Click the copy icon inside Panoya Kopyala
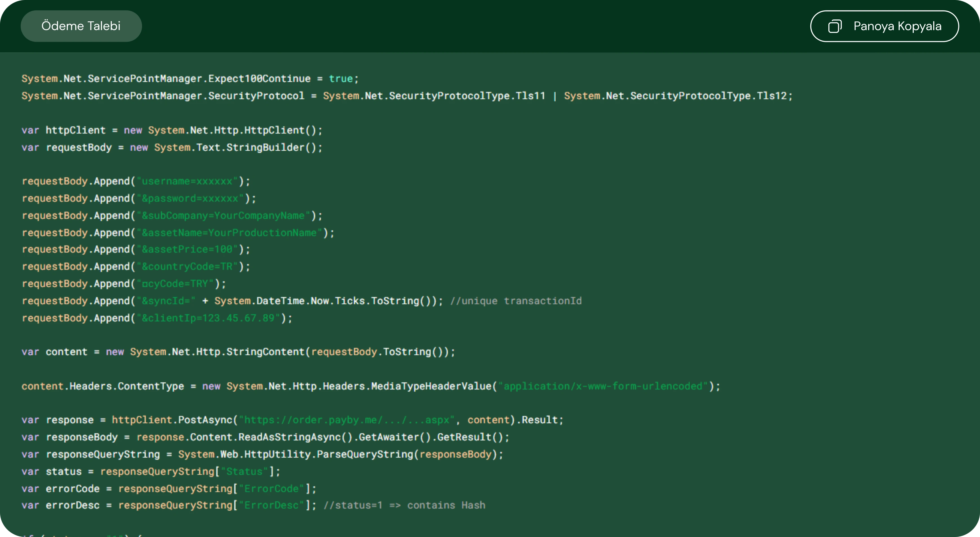 point(835,26)
